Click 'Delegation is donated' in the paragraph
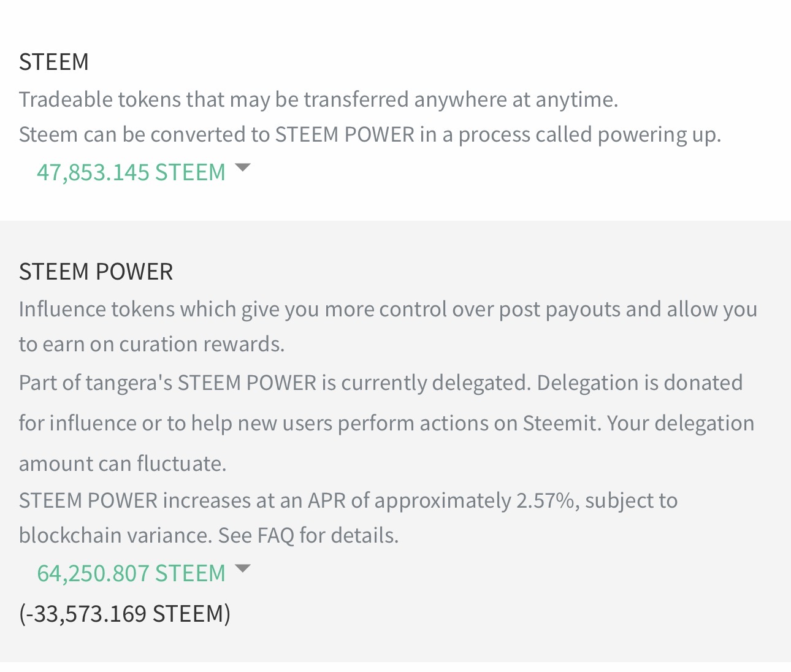Screen dimensions: 791x672 [x=640, y=383]
